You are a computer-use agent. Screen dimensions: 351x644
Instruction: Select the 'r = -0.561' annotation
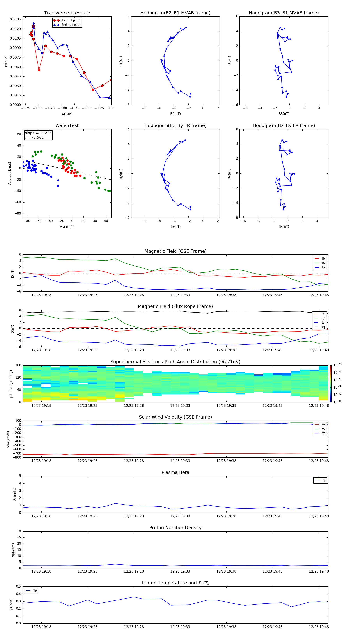35,137
